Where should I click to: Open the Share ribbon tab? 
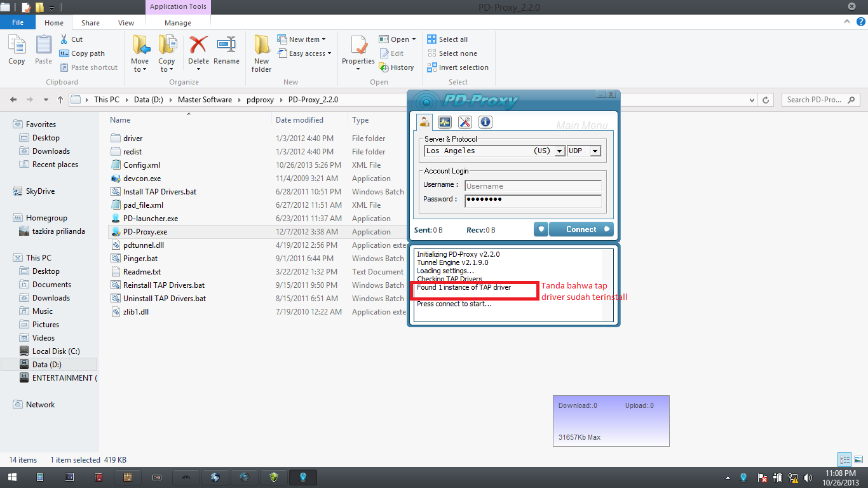(90, 23)
